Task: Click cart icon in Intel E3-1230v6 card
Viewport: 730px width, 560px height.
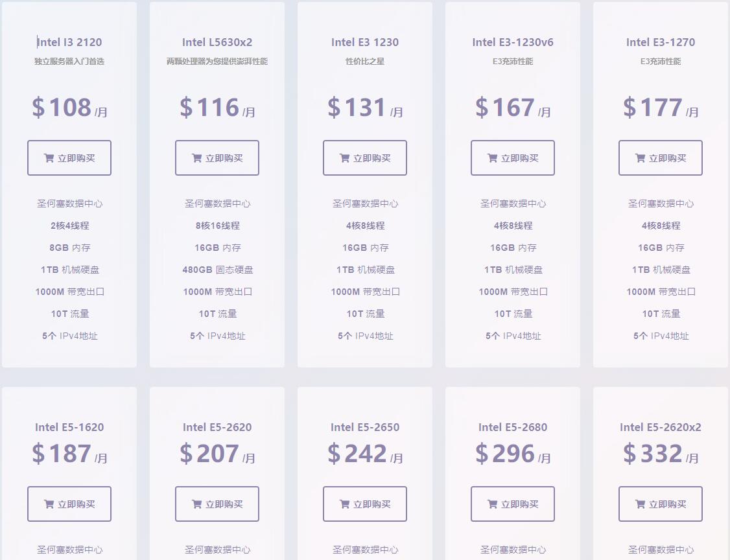Action: (x=492, y=158)
